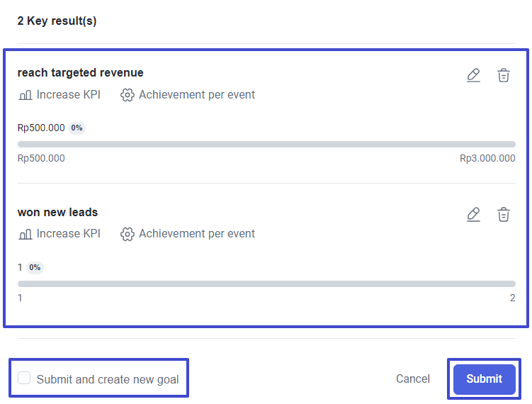Click the reach targeted revenue progress bar
The width and height of the screenshot is (532, 404).
pyautogui.click(x=266, y=145)
